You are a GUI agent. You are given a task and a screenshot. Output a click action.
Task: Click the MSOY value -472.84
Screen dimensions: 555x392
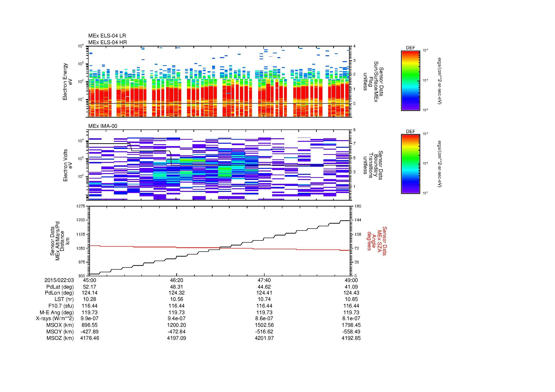[x=177, y=332]
